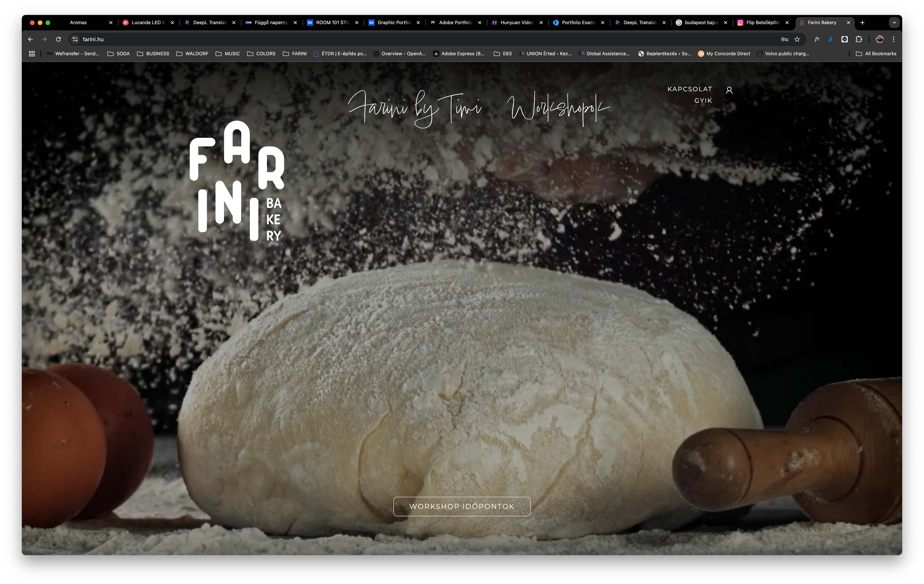Open a new tab with the plus button
The image size is (924, 584).
862,23
